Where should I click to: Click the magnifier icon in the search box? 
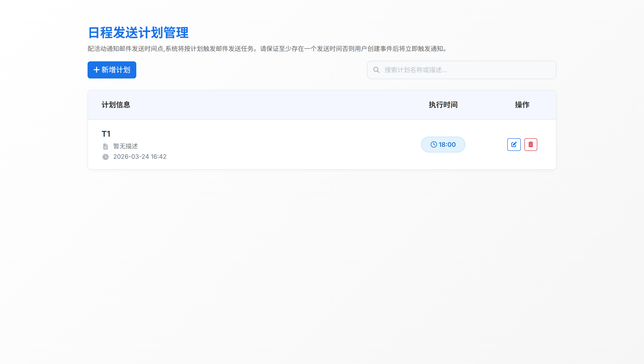coord(376,70)
